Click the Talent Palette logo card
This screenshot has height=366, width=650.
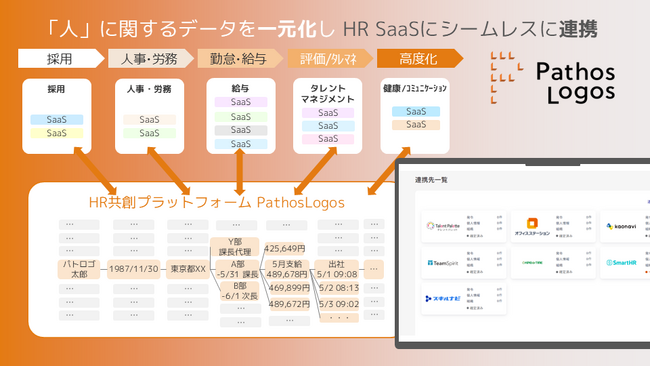point(463,226)
